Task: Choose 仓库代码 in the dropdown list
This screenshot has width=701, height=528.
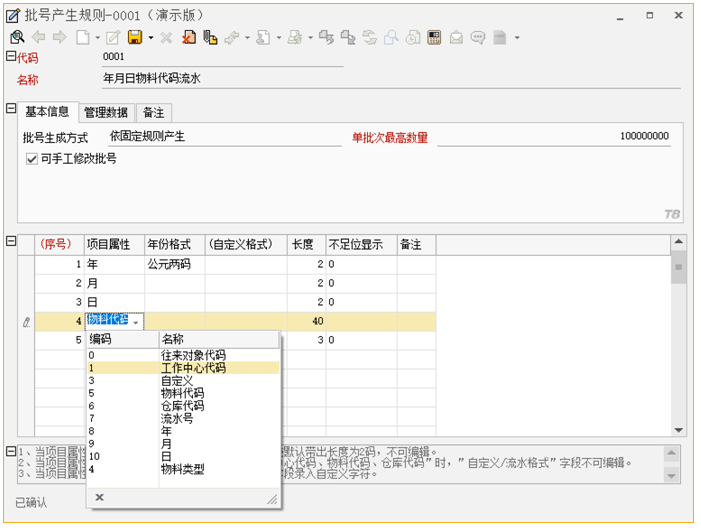Action: (x=183, y=406)
